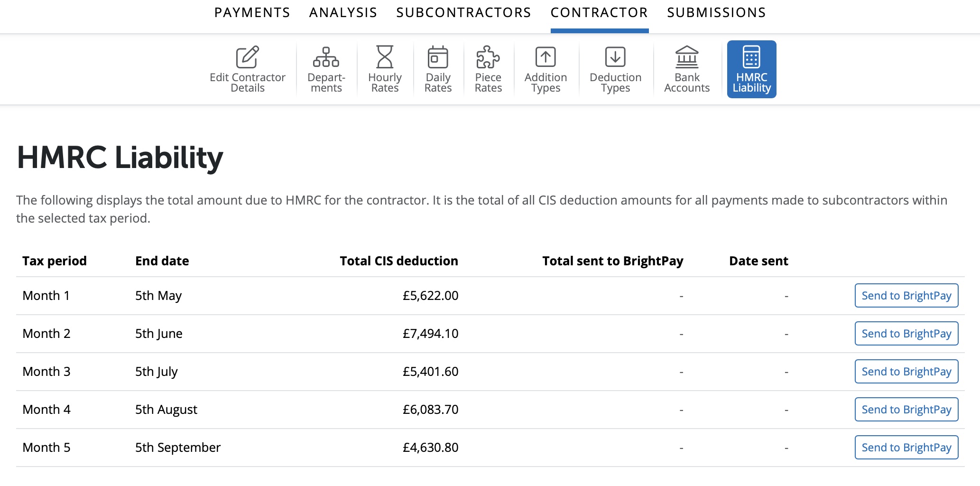Screen dimensions: 980x486
Task: Open Daily Rates calendar icon
Action: (x=438, y=57)
